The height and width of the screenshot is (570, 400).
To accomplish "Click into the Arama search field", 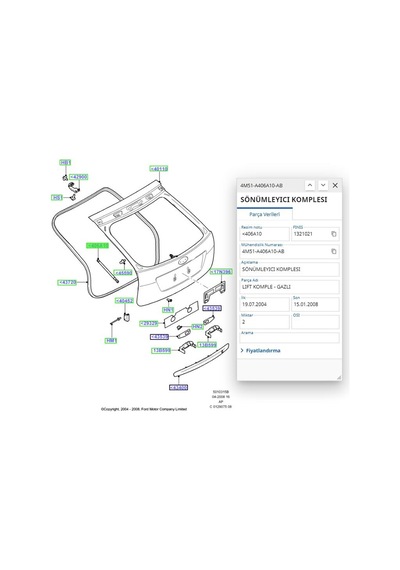I will tap(289, 338).
